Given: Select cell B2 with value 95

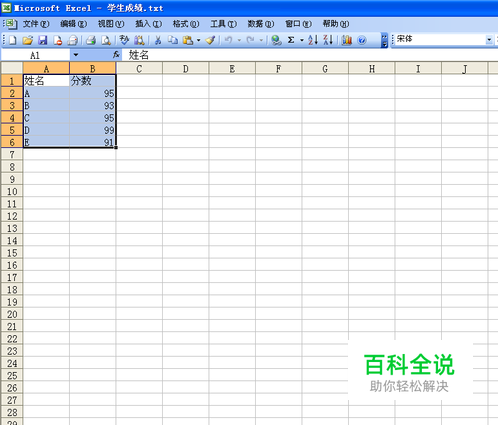Looking at the screenshot, I should pyautogui.click(x=93, y=93).
